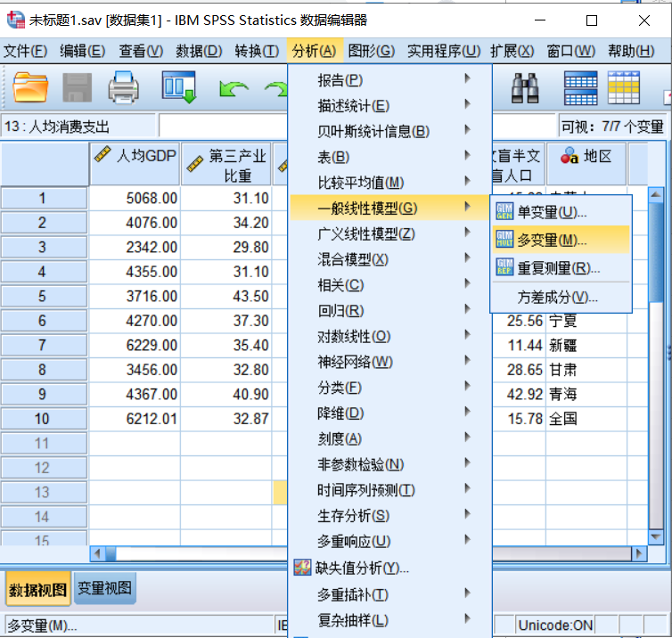Open the 帮助(H) menu
Screen dimensions: 672x638
(x=631, y=52)
